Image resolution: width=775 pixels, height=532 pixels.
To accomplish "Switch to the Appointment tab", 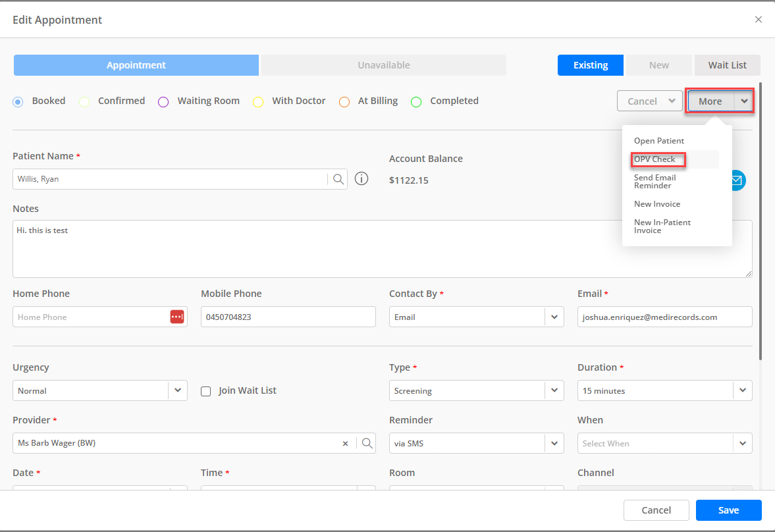I will 136,65.
